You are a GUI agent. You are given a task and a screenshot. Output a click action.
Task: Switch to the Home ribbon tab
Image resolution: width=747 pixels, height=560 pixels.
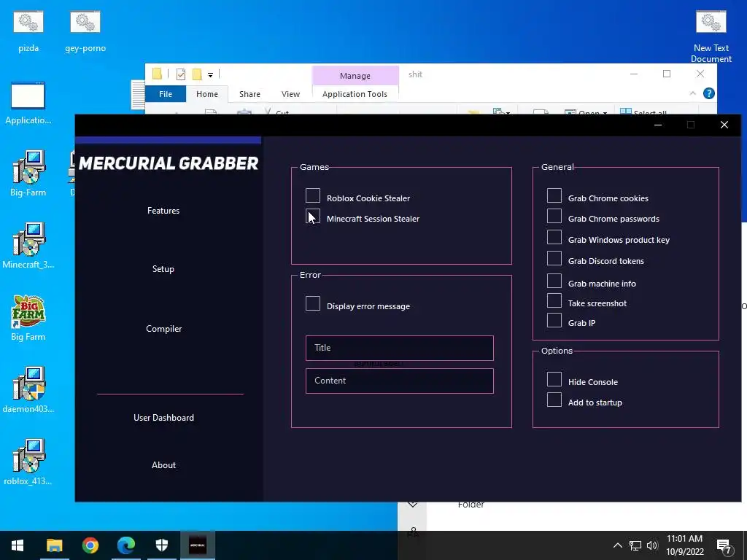click(206, 94)
